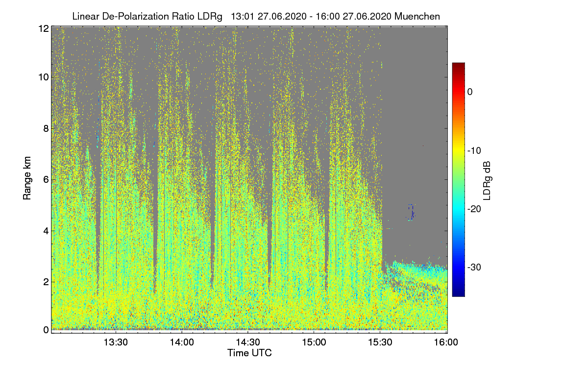The width and height of the screenshot is (588, 392).
Task: Click the colorbar -20 dB label
Action: 473,209
